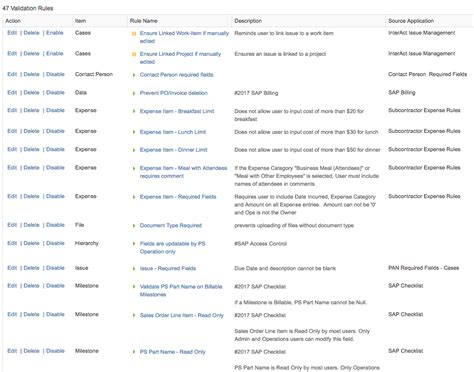The width and height of the screenshot is (474, 372).
Task: Click the active arrow icon beside Contact Person required fields
Action: [x=134, y=75]
